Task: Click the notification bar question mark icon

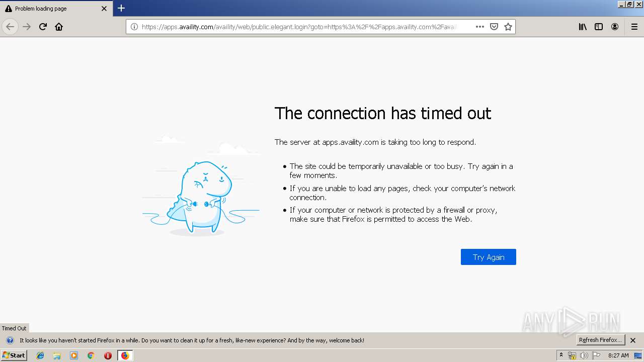Action: click(x=10, y=340)
